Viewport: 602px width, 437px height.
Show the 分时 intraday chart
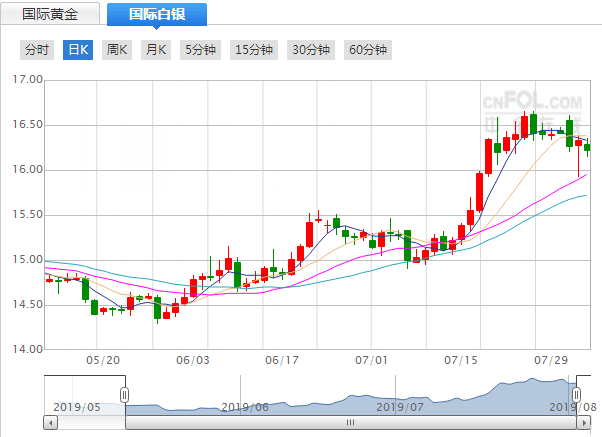[x=37, y=50]
